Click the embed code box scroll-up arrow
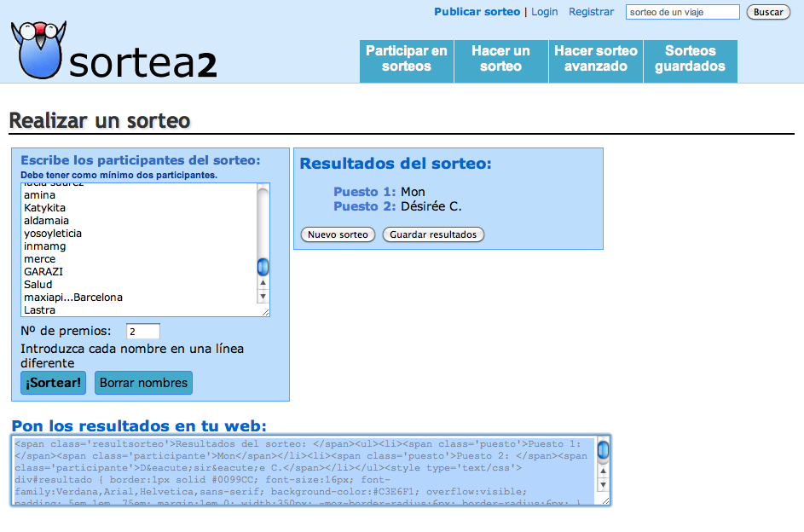This screenshot has height=532, width=804. coord(603,470)
